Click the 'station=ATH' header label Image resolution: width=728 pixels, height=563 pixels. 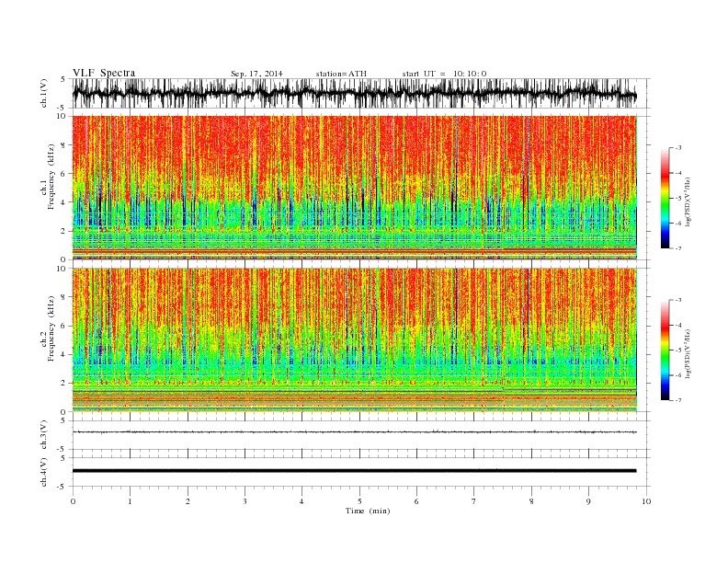pyautogui.click(x=341, y=74)
